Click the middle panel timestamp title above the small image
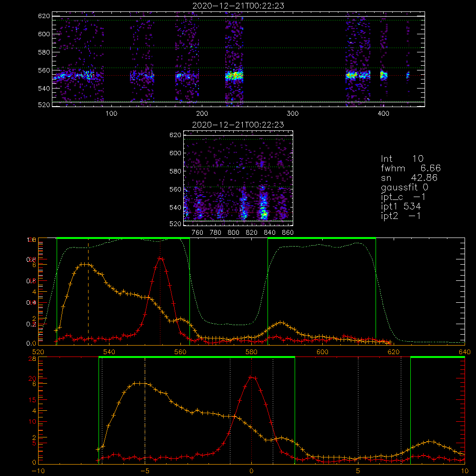Screen dimensions: 476x476 point(238,125)
